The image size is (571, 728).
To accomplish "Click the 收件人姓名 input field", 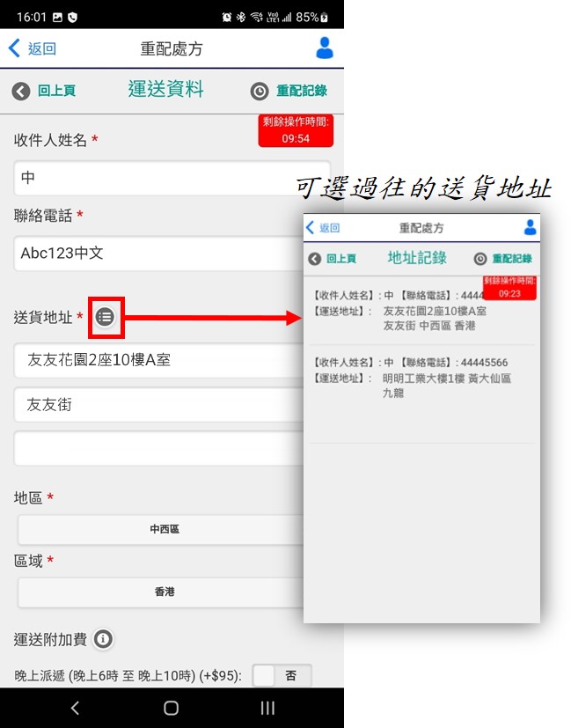I will (158, 178).
